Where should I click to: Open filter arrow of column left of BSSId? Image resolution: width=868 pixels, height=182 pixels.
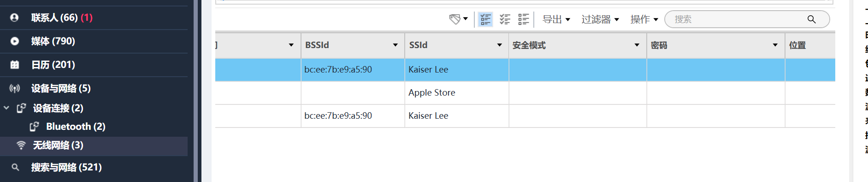pos(291,45)
